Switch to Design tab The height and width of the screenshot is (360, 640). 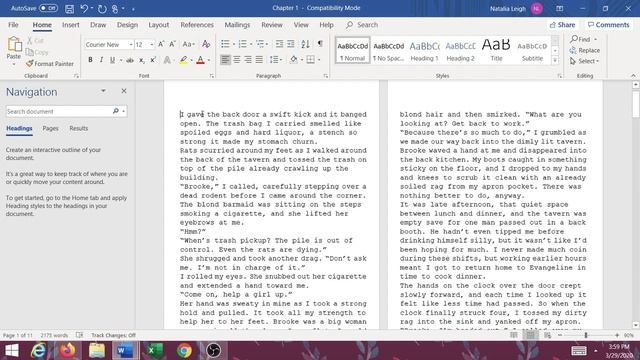[x=127, y=25]
